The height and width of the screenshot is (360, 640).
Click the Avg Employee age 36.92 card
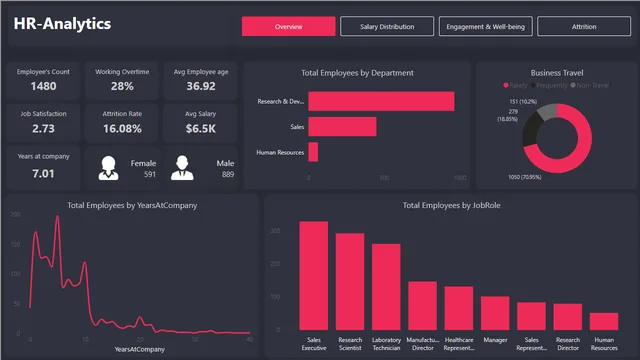(x=201, y=80)
